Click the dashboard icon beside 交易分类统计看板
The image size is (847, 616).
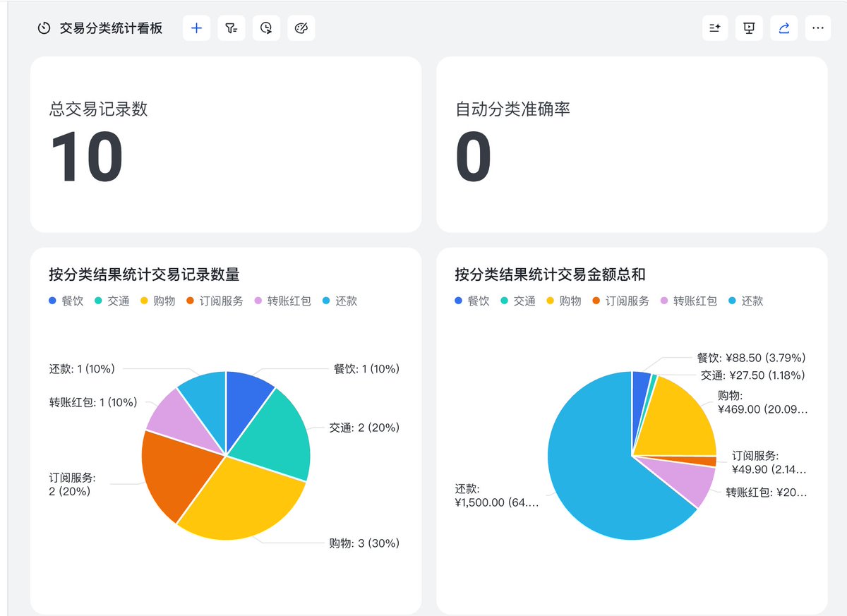(x=44, y=28)
